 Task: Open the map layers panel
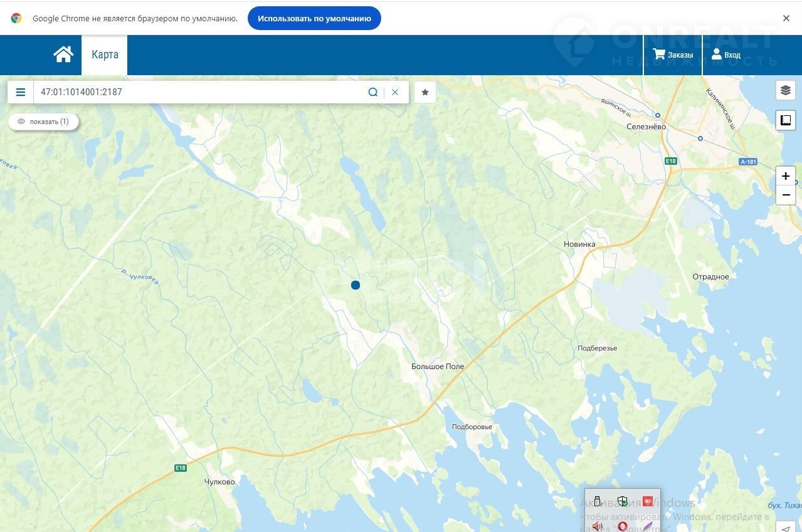pyautogui.click(x=786, y=90)
